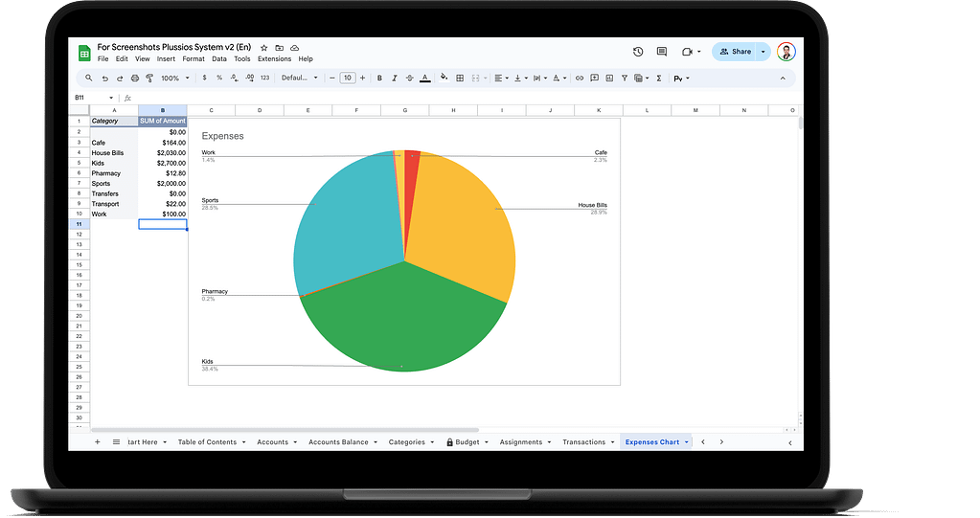View cloud save status
The width and height of the screenshot is (980, 518).
294,48
